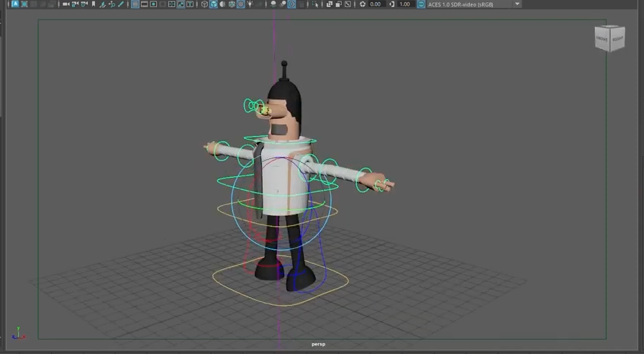
Task: Click the blue A toolbar icon
Action: (15, 4)
